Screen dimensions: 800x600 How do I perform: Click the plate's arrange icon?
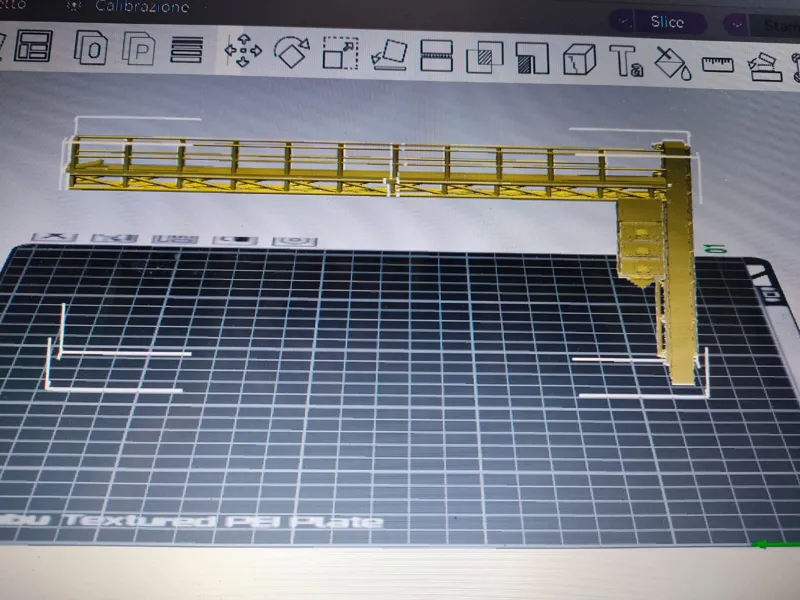pyautogui.click(x=175, y=239)
